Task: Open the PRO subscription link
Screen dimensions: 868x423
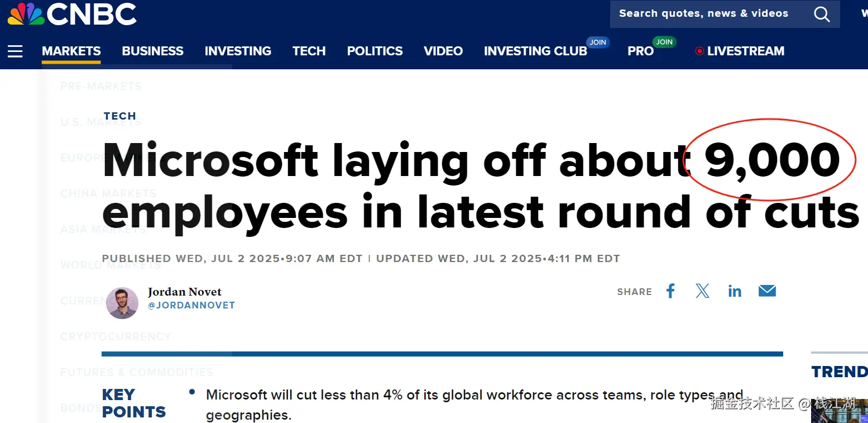Action: 640,51
